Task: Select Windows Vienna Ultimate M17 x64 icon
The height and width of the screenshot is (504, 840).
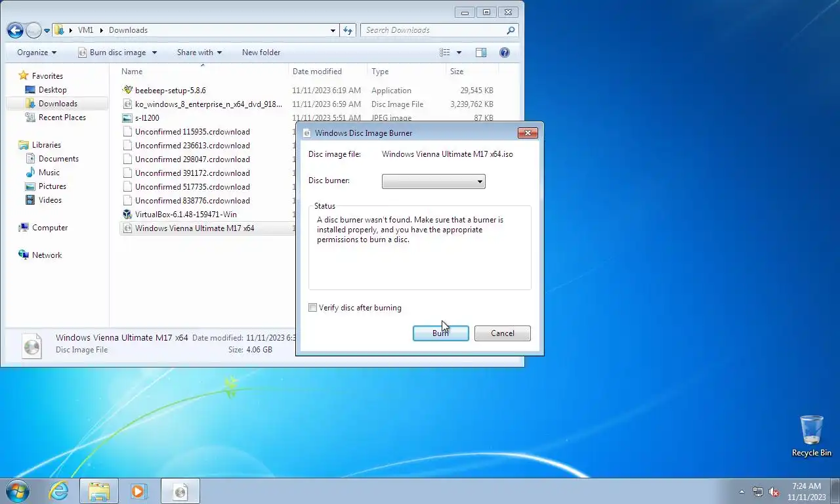Action: coord(127,228)
